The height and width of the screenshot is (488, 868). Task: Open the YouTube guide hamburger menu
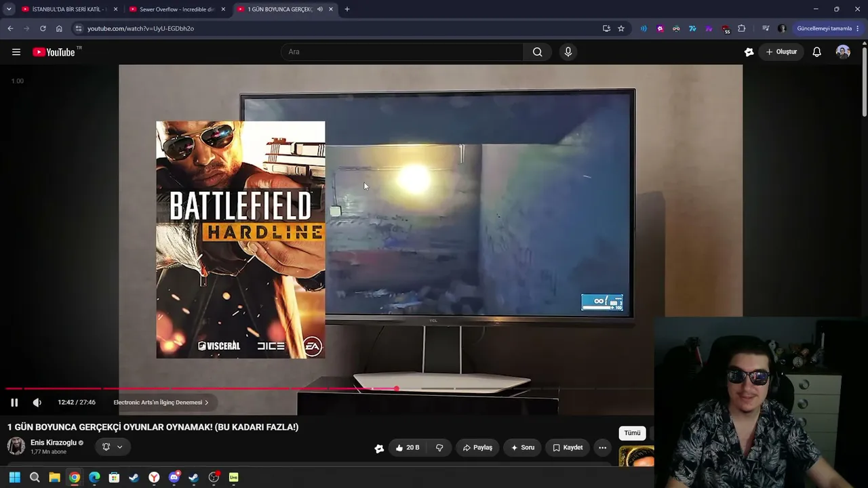[x=16, y=52]
